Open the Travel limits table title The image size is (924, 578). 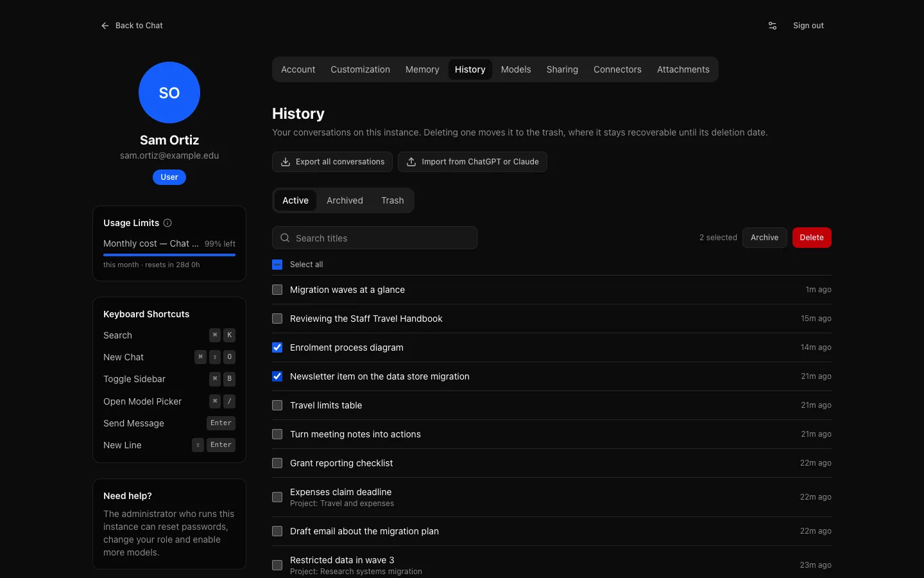point(326,405)
